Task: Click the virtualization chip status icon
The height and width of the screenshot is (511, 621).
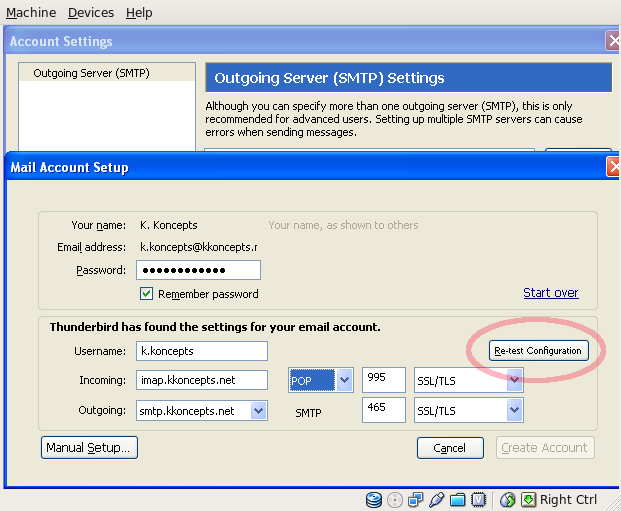Action: [479, 500]
